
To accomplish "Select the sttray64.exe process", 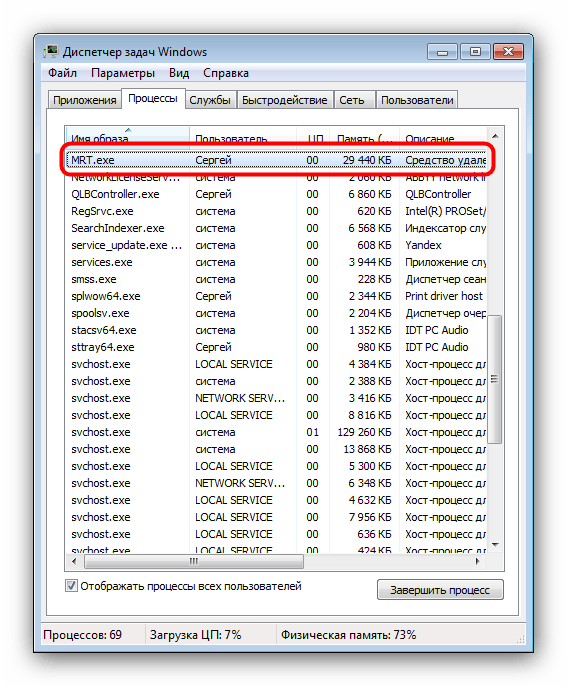I will [x=276, y=347].
